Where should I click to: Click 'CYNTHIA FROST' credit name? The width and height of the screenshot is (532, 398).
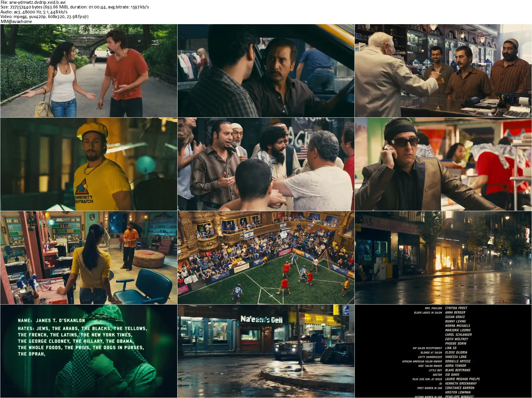pos(456,308)
